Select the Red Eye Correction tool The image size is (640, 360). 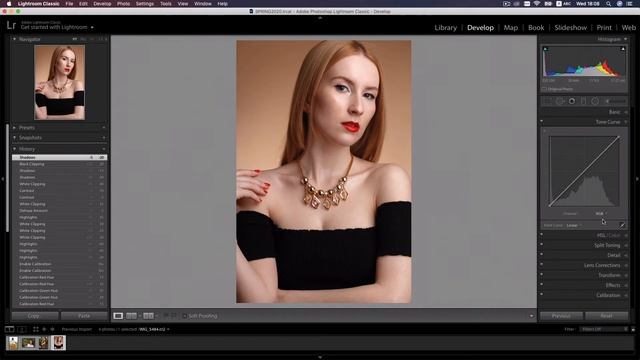coord(572,101)
